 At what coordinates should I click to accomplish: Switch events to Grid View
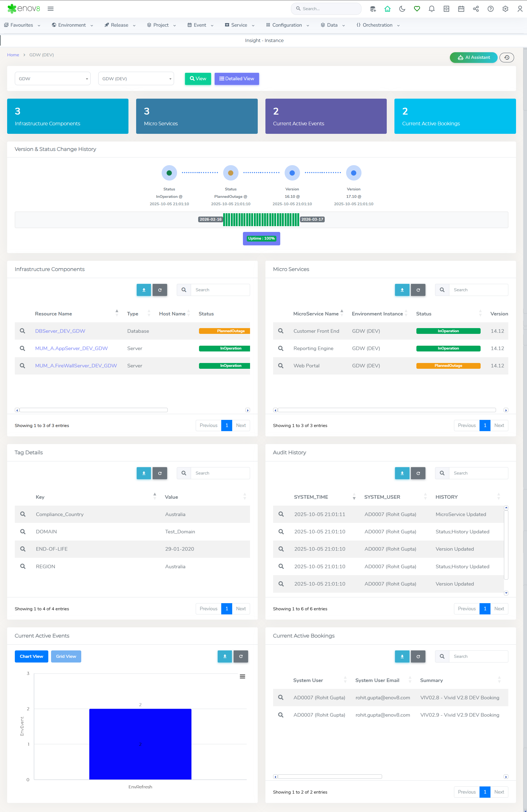[66, 656]
